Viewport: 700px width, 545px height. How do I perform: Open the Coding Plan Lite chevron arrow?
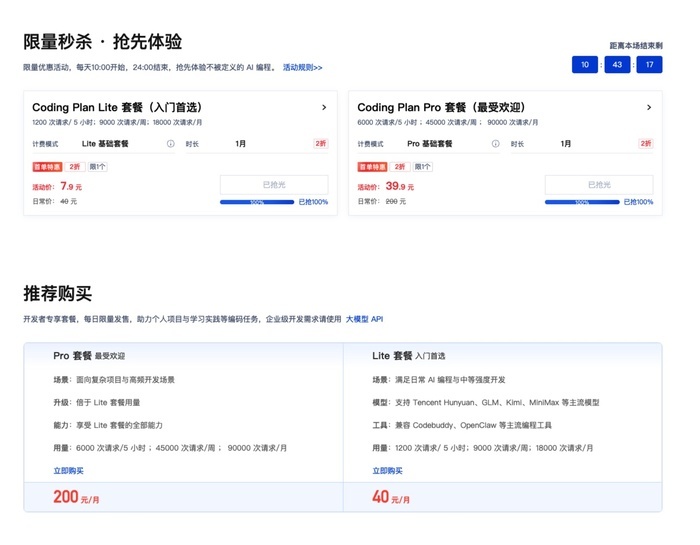click(324, 107)
